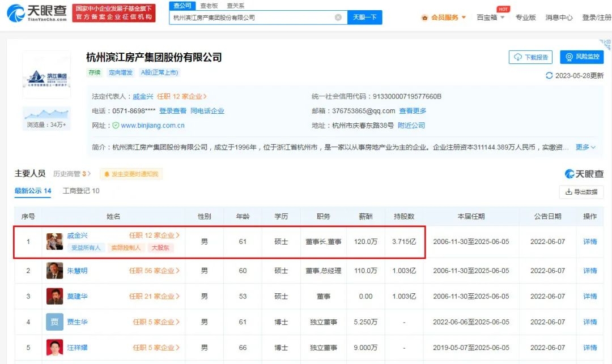Click the verified shield icon beside website
This screenshot has width=612, height=364.
(116, 126)
